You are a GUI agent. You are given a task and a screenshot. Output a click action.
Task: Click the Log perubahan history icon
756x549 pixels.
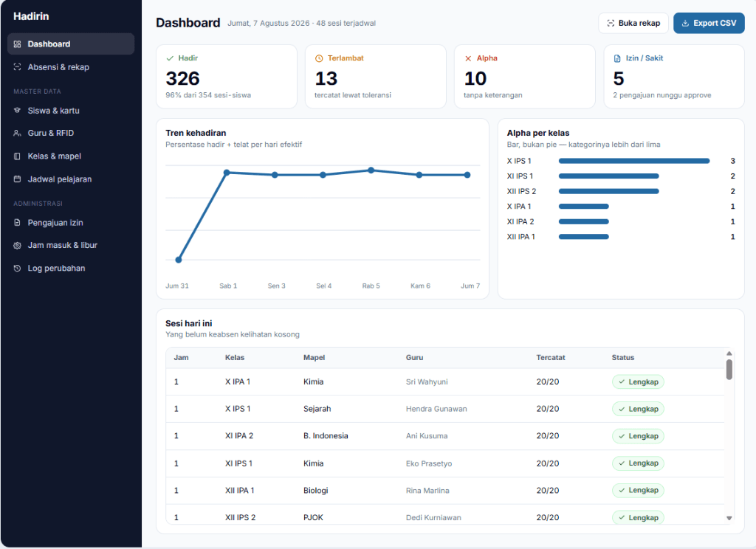18,269
